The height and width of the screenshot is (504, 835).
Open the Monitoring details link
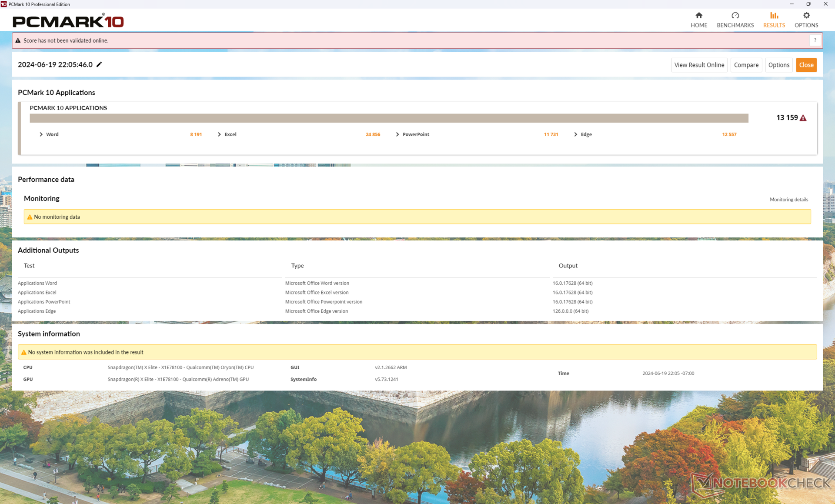(788, 200)
